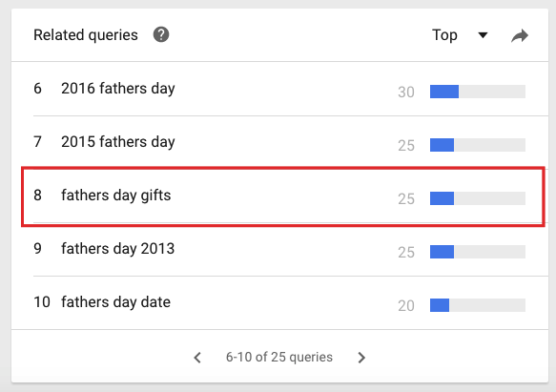
Task: Click the bar for fathers day 2013
Action: pos(477,252)
